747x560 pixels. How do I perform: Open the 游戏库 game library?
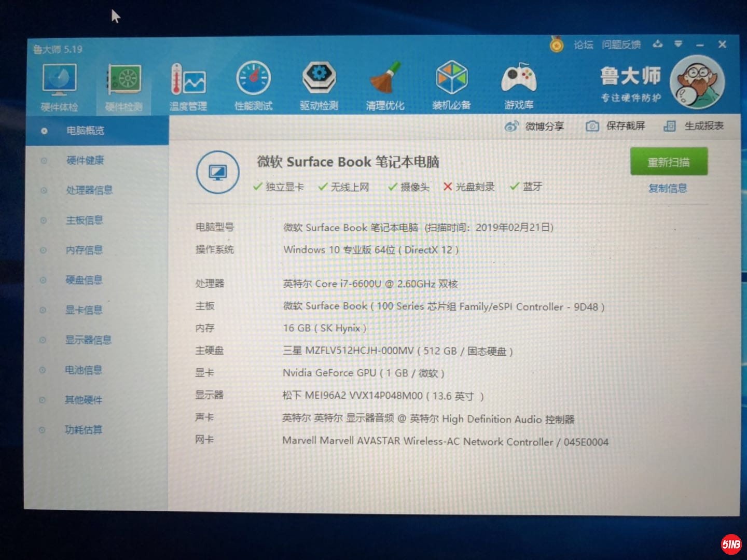[519, 87]
